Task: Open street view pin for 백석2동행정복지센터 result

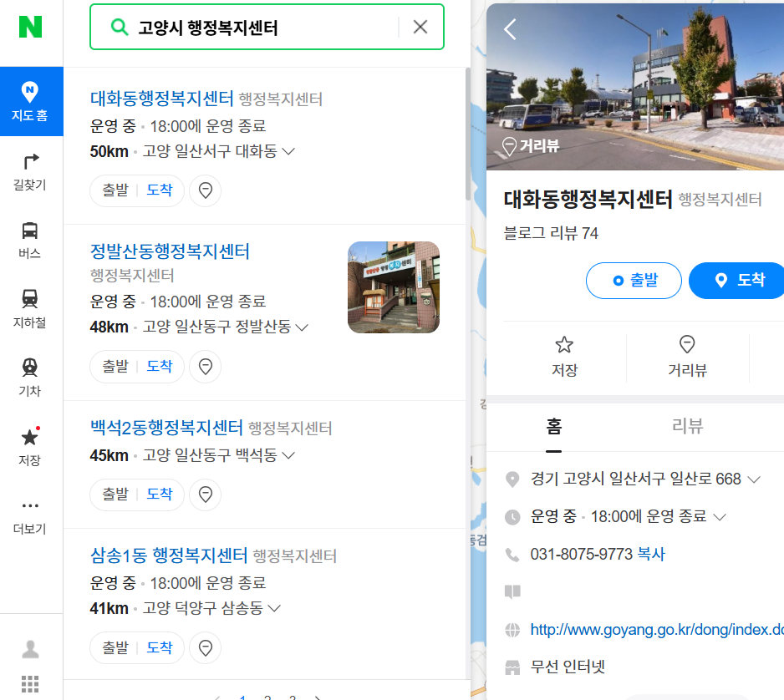Action: [206, 495]
